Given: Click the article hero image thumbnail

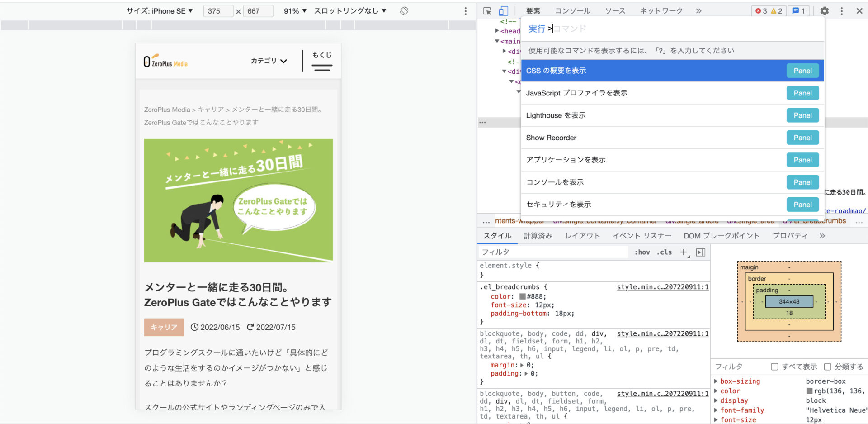Looking at the screenshot, I should point(238,200).
